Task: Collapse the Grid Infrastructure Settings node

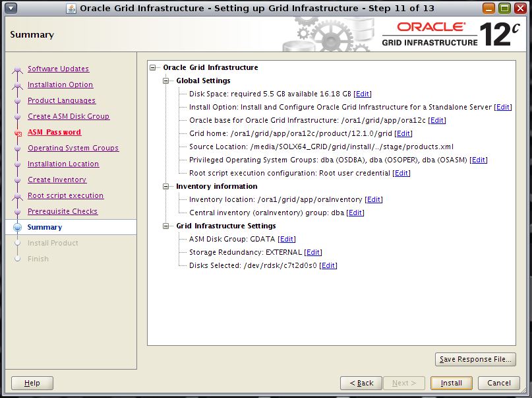Action: point(166,226)
